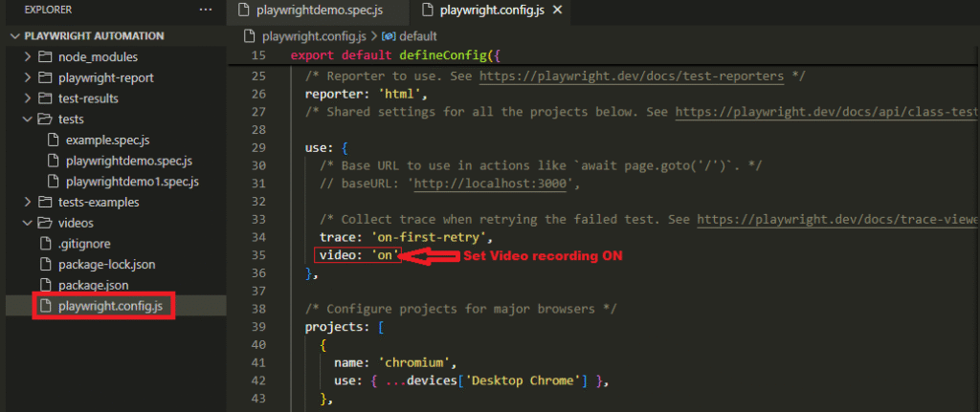The width and height of the screenshot is (980, 412).
Task: Click the name: 'chromium' line
Action: [x=395, y=362]
